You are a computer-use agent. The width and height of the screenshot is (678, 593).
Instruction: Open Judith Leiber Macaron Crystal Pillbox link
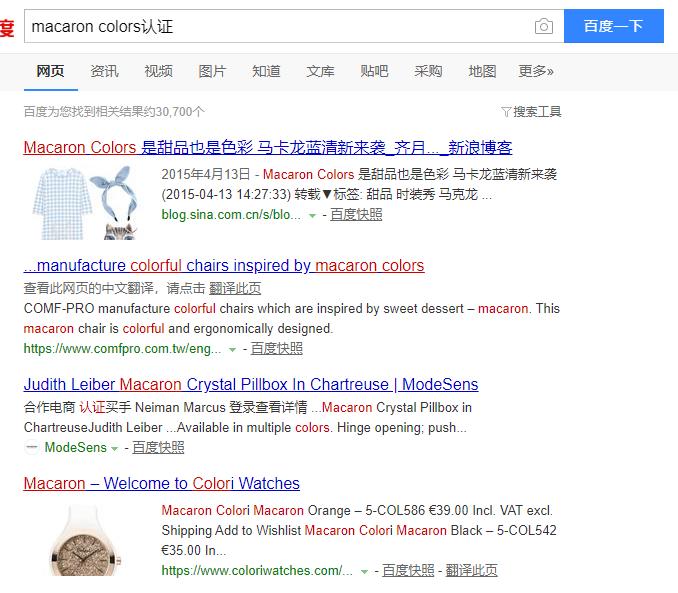click(251, 385)
